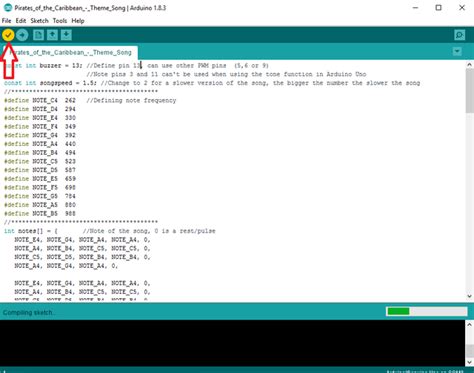Click the line '#define NOTE_E5 659'
The height and width of the screenshot is (373, 474).
(40, 179)
